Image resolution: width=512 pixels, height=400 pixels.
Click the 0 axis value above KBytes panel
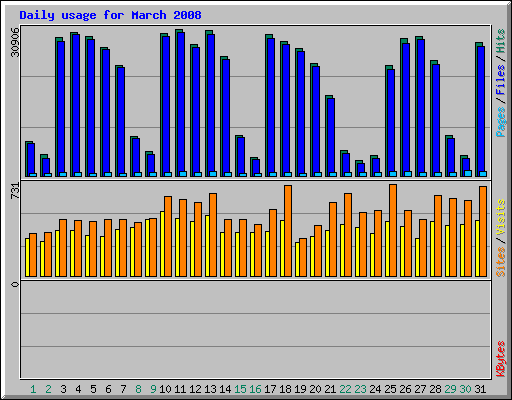pos(15,284)
